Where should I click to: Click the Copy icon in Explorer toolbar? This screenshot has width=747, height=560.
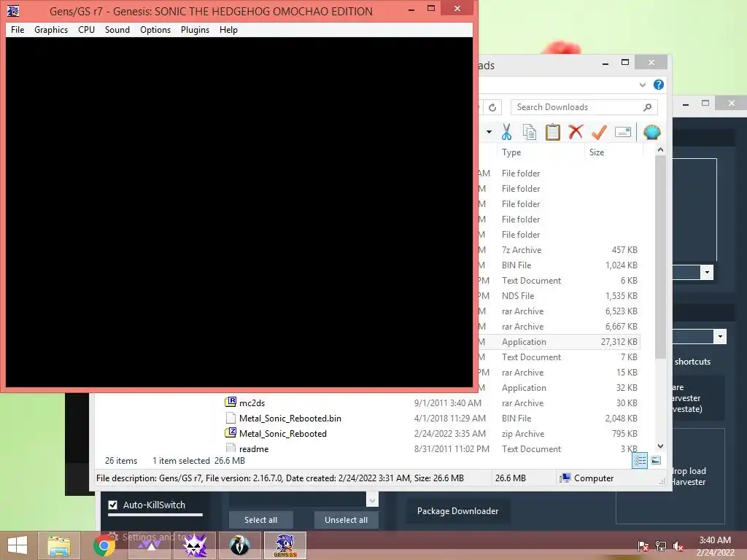pyautogui.click(x=530, y=132)
